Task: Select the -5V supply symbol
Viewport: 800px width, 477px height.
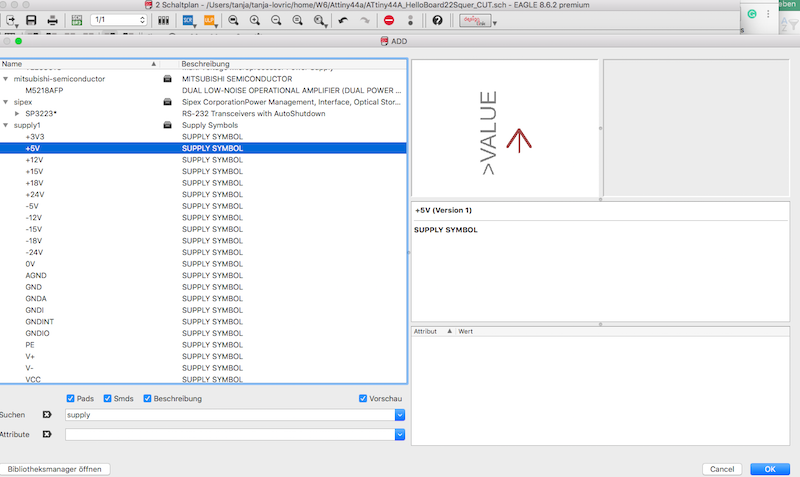Action: point(203,206)
